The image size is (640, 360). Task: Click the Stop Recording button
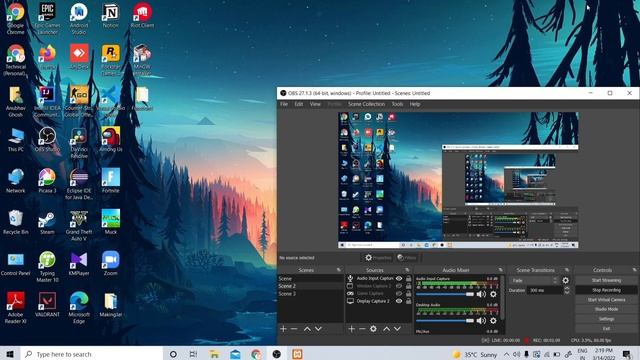pyautogui.click(x=606, y=290)
